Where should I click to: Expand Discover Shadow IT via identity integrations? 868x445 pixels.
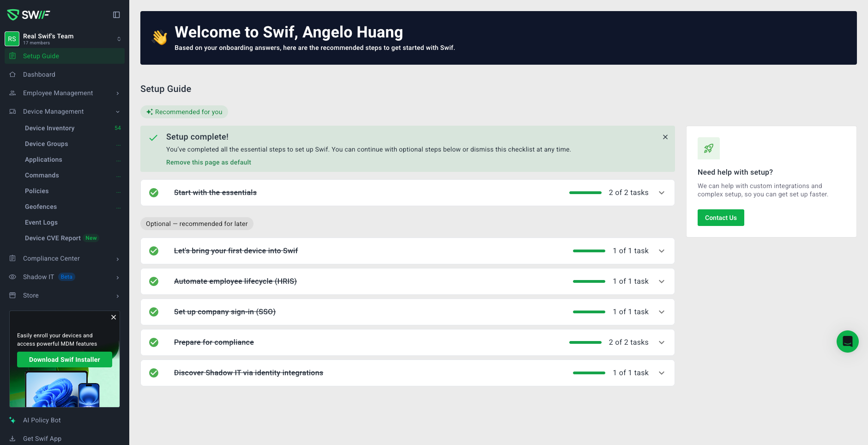662,373
